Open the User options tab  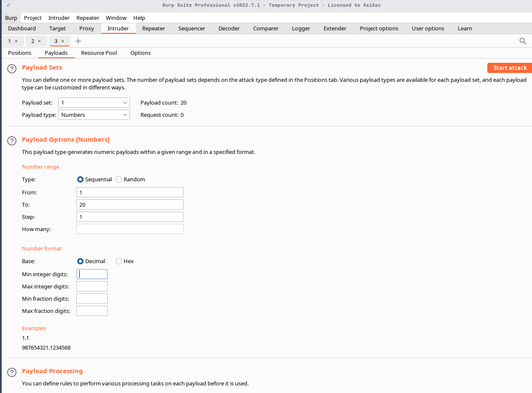point(428,28)
